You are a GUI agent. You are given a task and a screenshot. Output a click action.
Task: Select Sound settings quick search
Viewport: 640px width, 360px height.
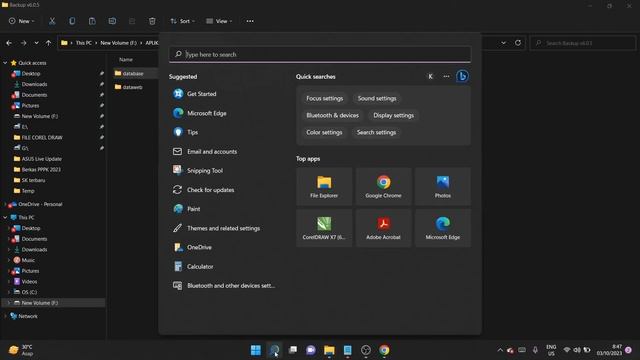coord(377,98)
